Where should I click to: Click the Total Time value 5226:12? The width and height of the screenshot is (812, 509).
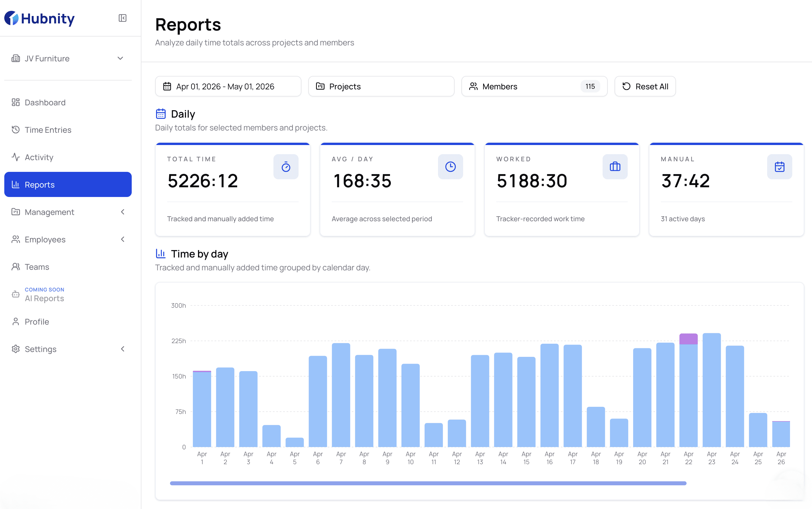coord(203,181)
